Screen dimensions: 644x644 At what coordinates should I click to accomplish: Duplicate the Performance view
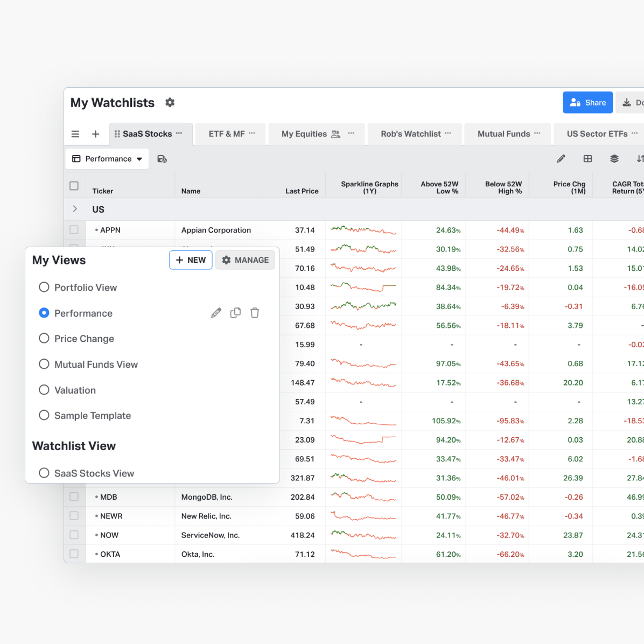(x=235, y=313)
